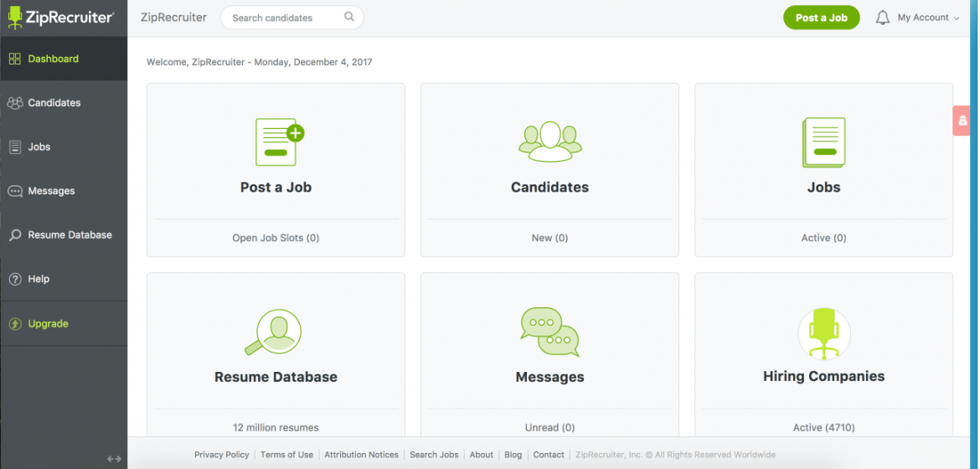This screenshot has height=469, width=980.
Task: Select Upgrade in the sidebar menu
Action: [64, 324]
